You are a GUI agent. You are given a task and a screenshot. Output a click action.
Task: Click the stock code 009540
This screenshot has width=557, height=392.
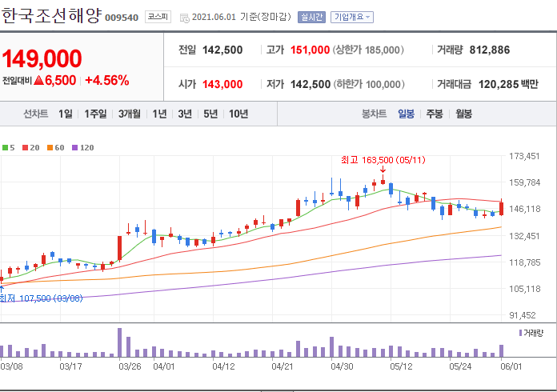[x=122, y=18]
